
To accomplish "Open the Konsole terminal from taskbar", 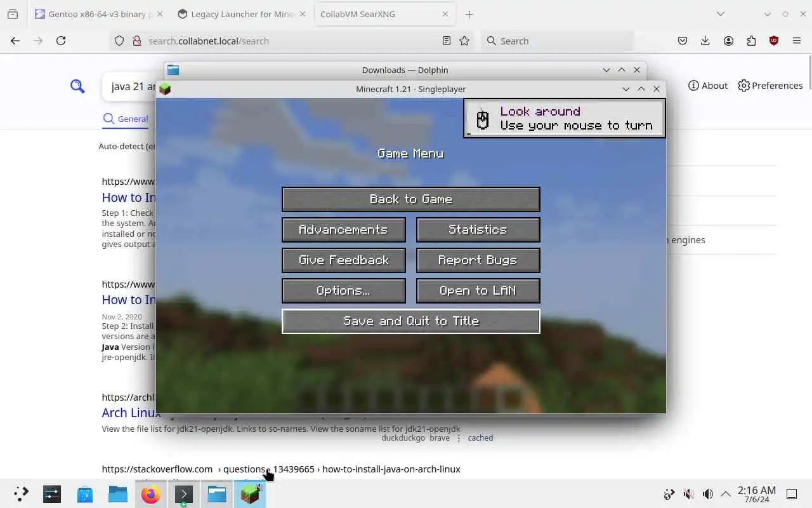I will 184,493.
